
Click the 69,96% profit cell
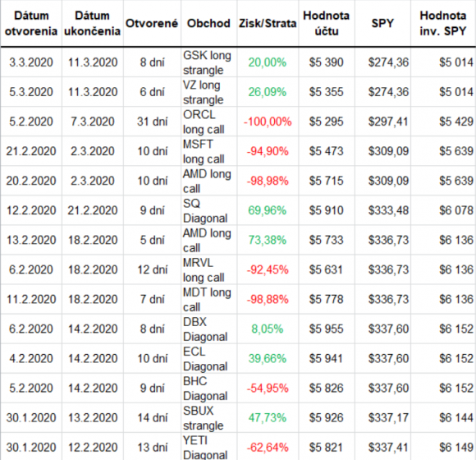coord(268,210)
